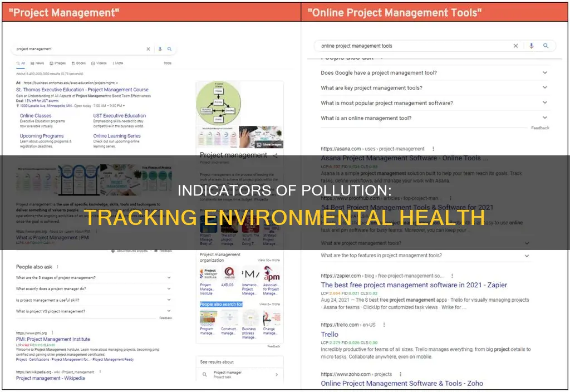Open UST Executive Education sitelink

click(119, 116)
